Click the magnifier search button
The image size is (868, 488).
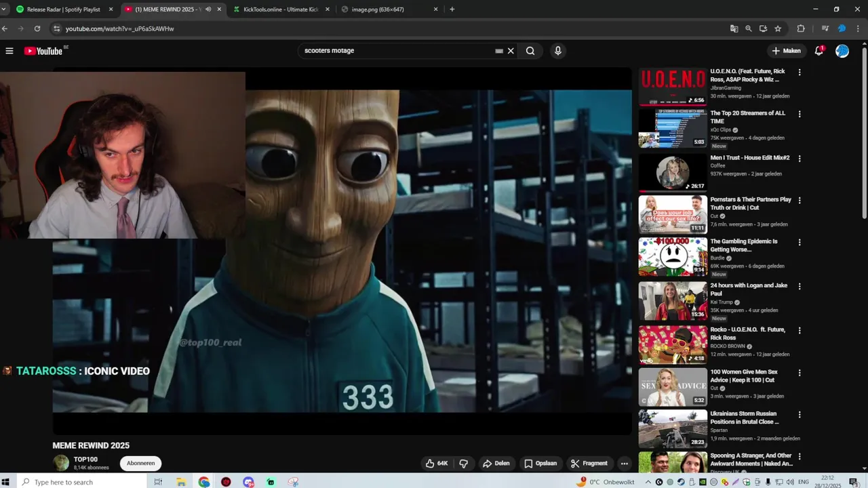click(x=530, y=51)
